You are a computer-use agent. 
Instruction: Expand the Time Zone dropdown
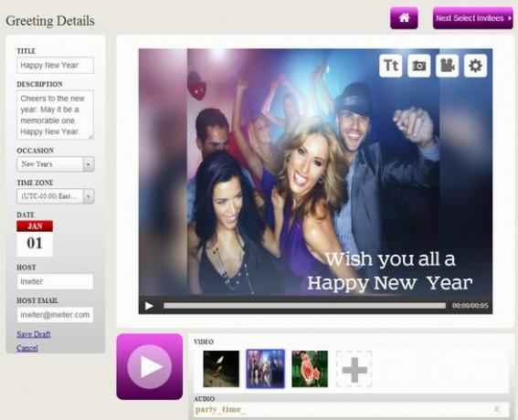click(56, 196)
